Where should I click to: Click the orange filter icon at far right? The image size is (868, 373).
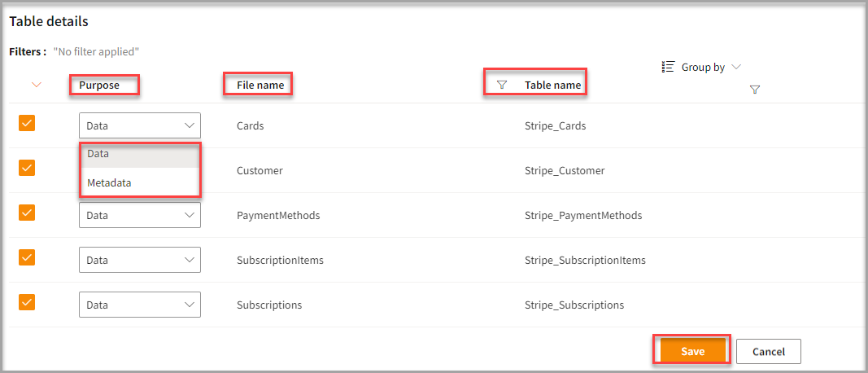click(754, 90)
